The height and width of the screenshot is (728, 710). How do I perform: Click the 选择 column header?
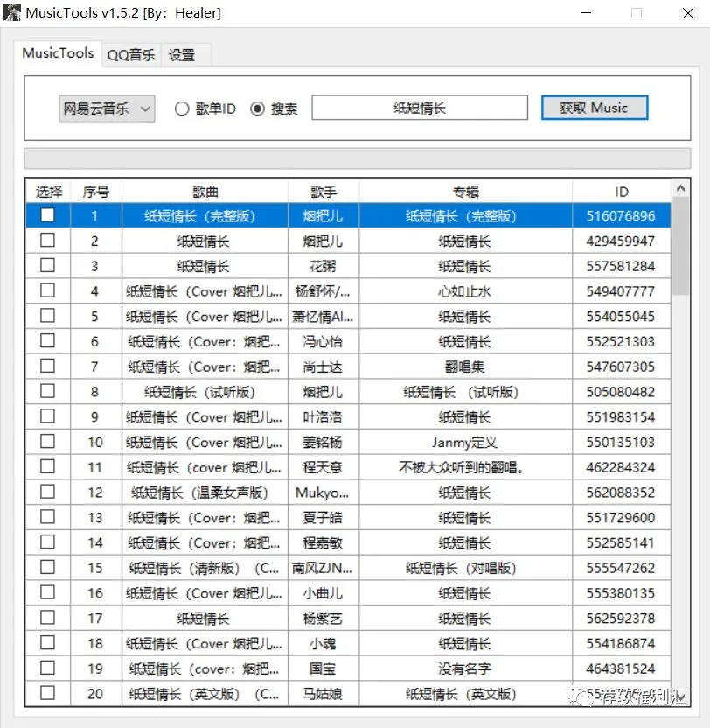(48, 192)
